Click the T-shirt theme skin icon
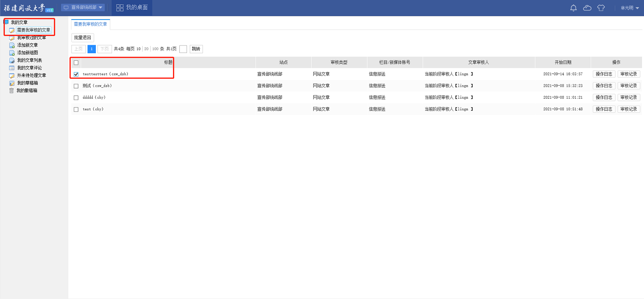This screenshot has height=299, width=644. (x=601, y=8)
